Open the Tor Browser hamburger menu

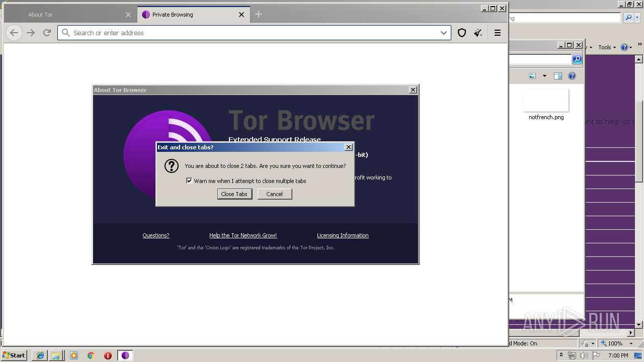tap(498, 33)
